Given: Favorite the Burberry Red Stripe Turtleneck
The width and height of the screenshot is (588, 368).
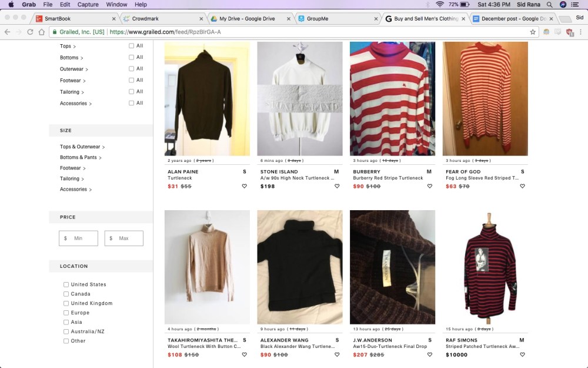Looking at the screenshot, I should click(x=430, y=186).
